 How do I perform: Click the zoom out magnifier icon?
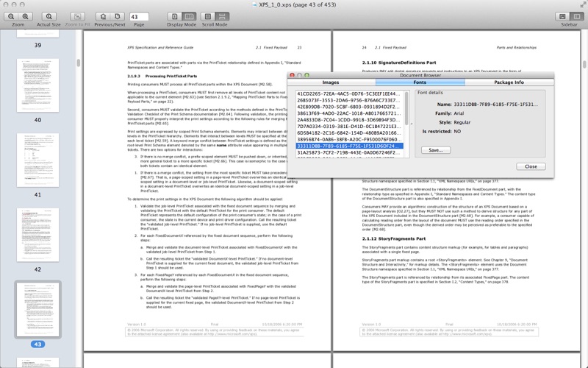point(11,16)
